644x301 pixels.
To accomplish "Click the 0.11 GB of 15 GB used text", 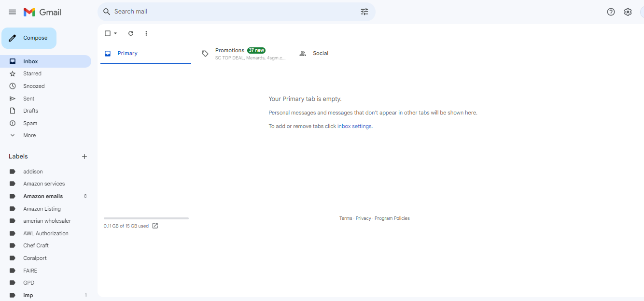I will [126, 226].
